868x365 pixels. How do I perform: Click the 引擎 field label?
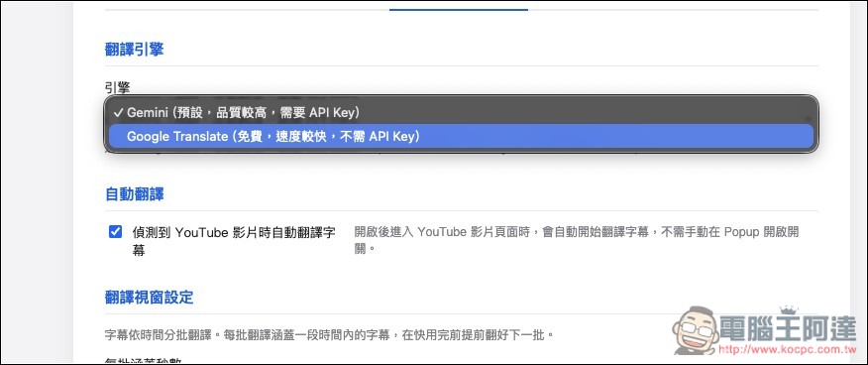(117, 87)
